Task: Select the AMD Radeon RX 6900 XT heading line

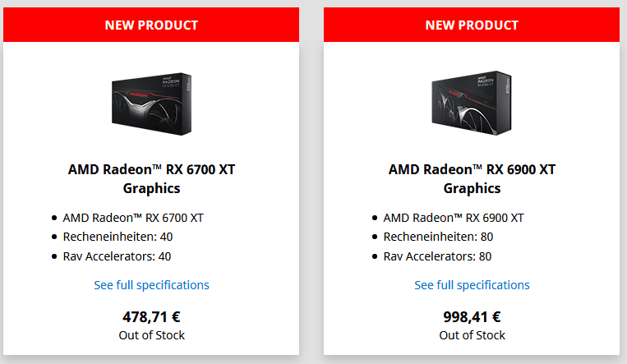Action: (472, 169)
